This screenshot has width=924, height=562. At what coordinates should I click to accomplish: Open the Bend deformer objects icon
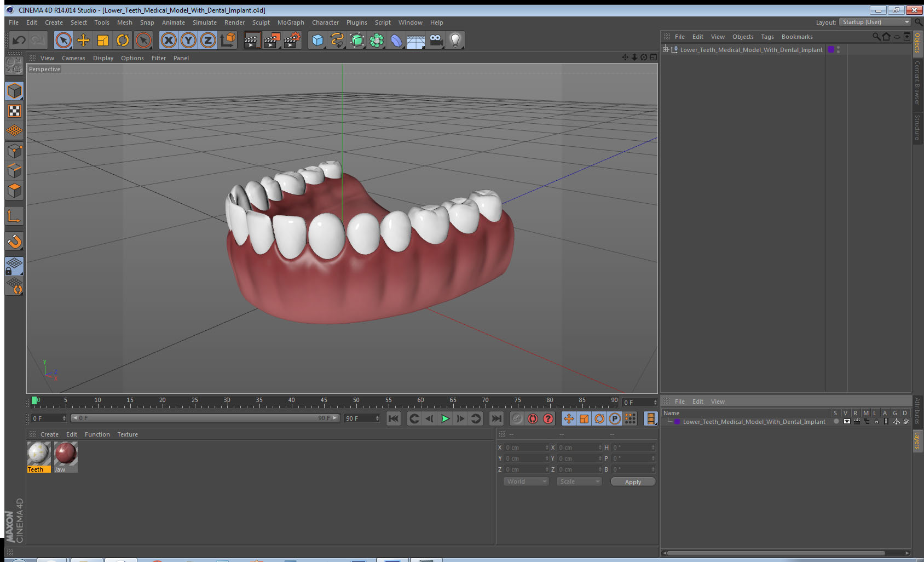pyautogui.click(x=396, y=40)
